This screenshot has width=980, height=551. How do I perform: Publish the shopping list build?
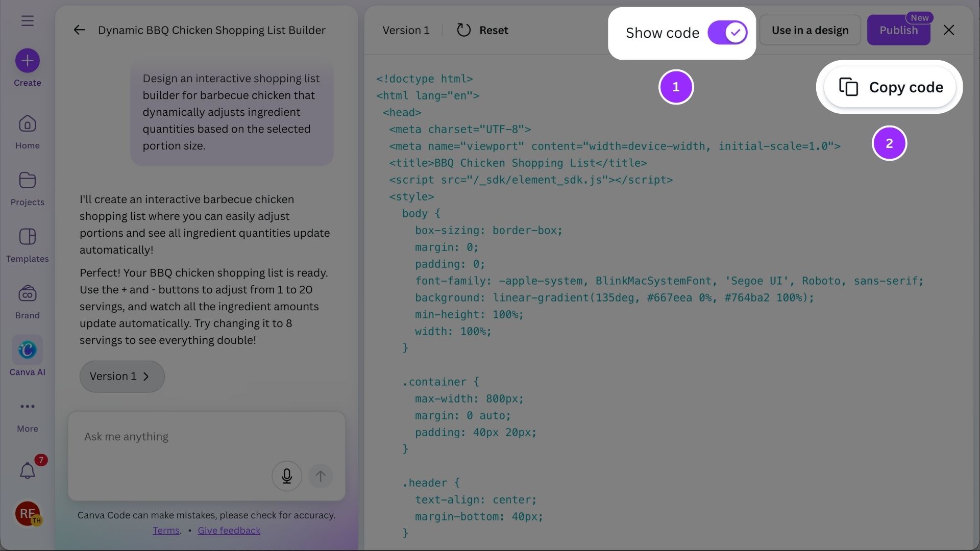[x=898, y=30]
